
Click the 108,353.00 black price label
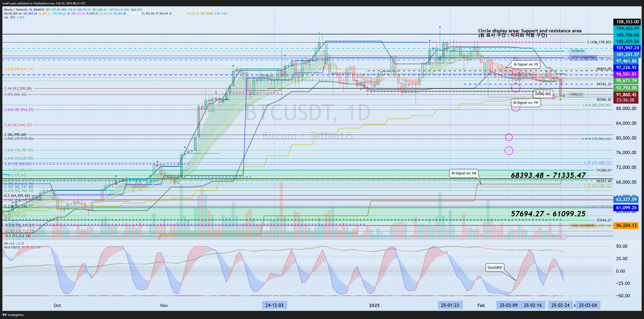coord(627,22)
